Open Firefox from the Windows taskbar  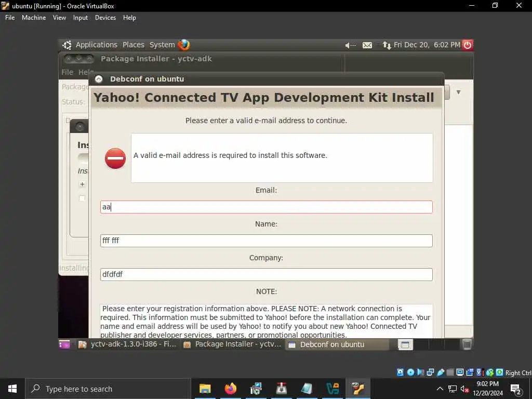coord(230,389)
